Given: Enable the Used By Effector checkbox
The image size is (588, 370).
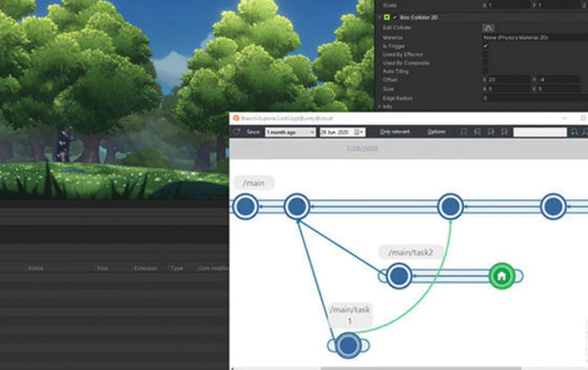Looking at the screenshot, I should [x=485, y=55].
